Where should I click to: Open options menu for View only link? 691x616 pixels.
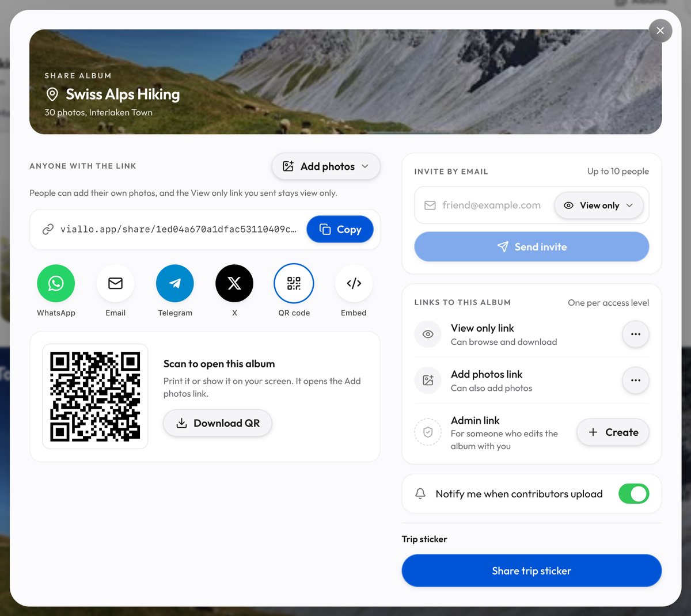(636, 334)
